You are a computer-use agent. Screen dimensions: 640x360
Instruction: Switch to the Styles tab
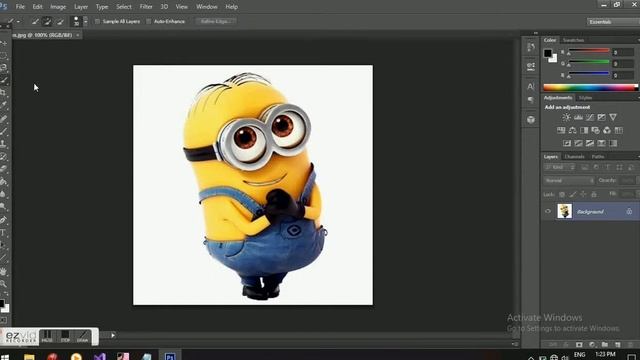pos(585,98)
